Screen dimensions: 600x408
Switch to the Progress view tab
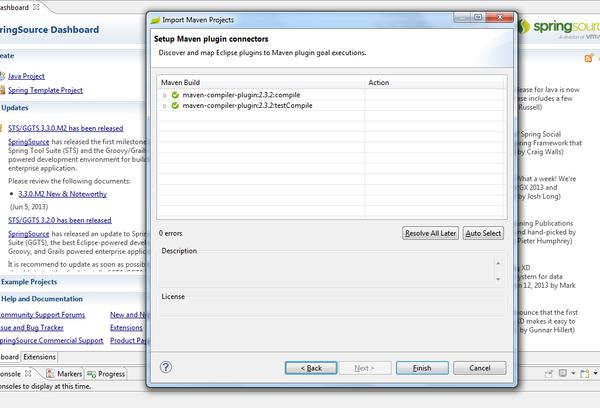click(x=106, y=374)
